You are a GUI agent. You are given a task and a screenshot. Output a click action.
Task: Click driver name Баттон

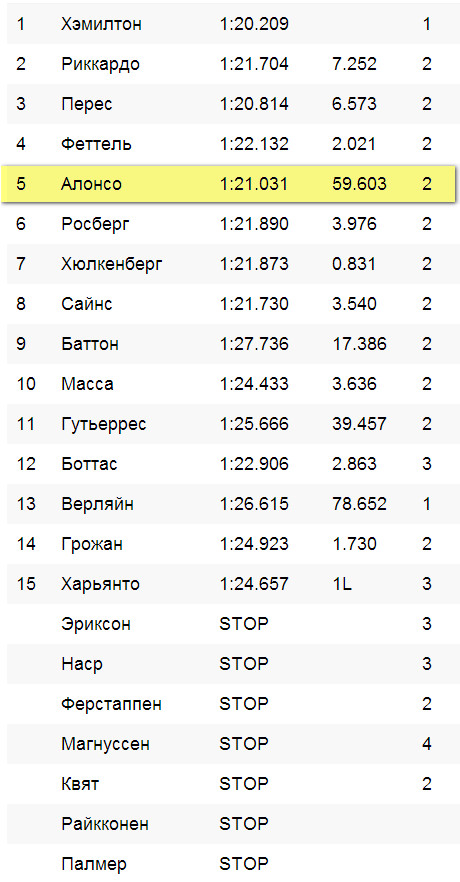click(90, 344)
